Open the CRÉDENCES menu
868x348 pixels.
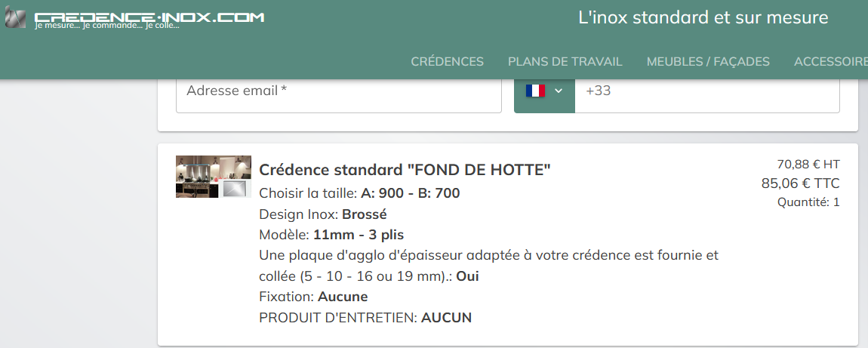[x=447, y=62]
